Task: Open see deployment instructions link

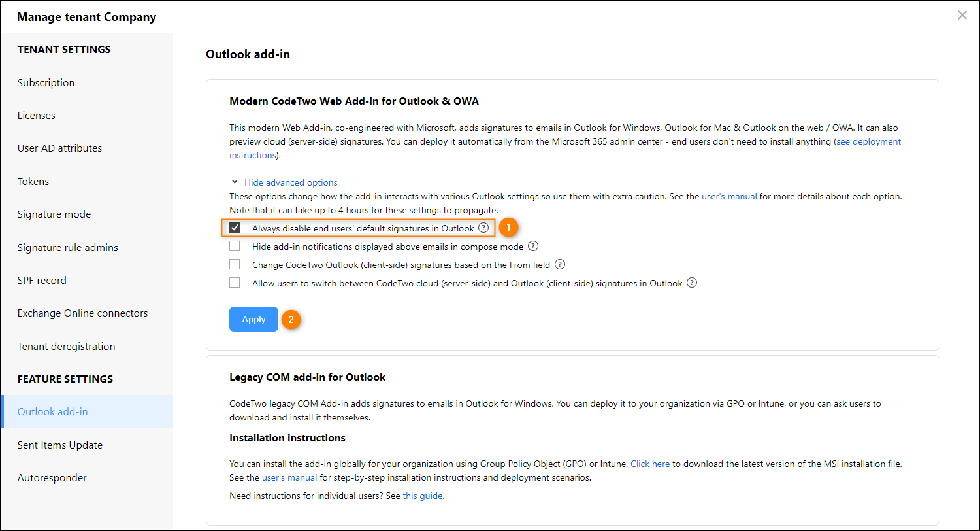Action: click(x=870, y=141)
